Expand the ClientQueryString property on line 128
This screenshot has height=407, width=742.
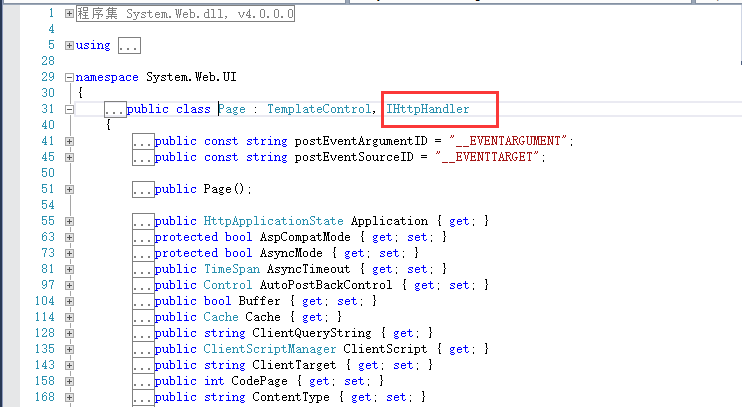[x=69, y=333]
